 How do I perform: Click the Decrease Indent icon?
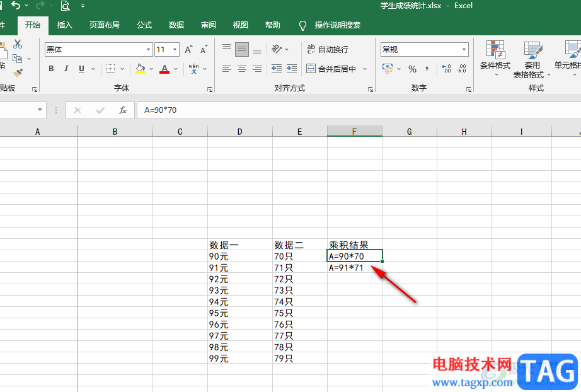[277, 69]
